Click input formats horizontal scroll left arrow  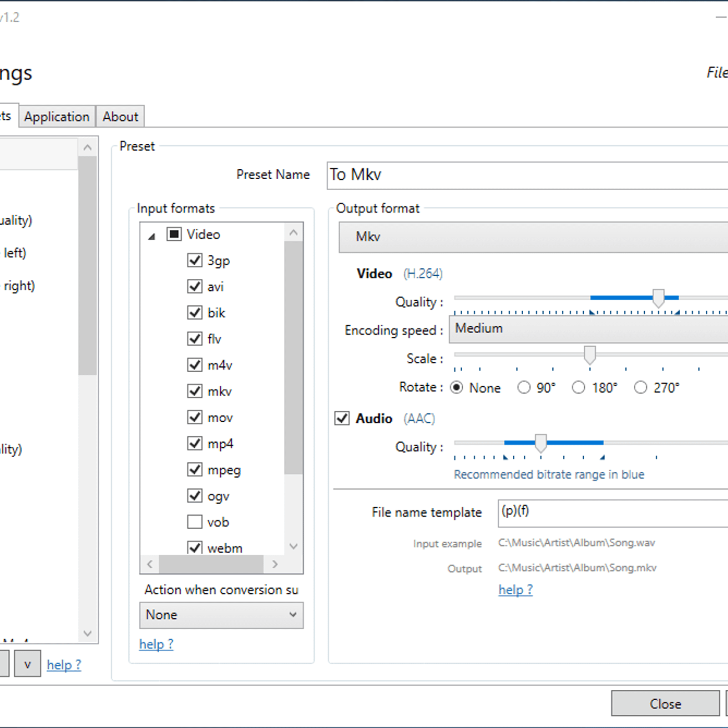(x=150, y=564)
